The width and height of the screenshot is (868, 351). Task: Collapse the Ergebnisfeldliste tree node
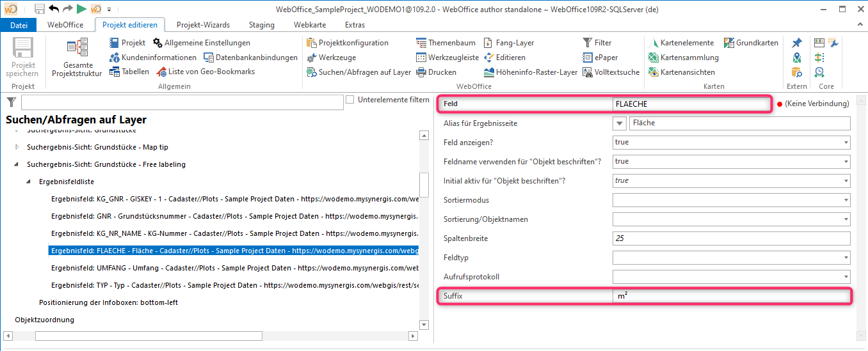[x=29, y=182]
